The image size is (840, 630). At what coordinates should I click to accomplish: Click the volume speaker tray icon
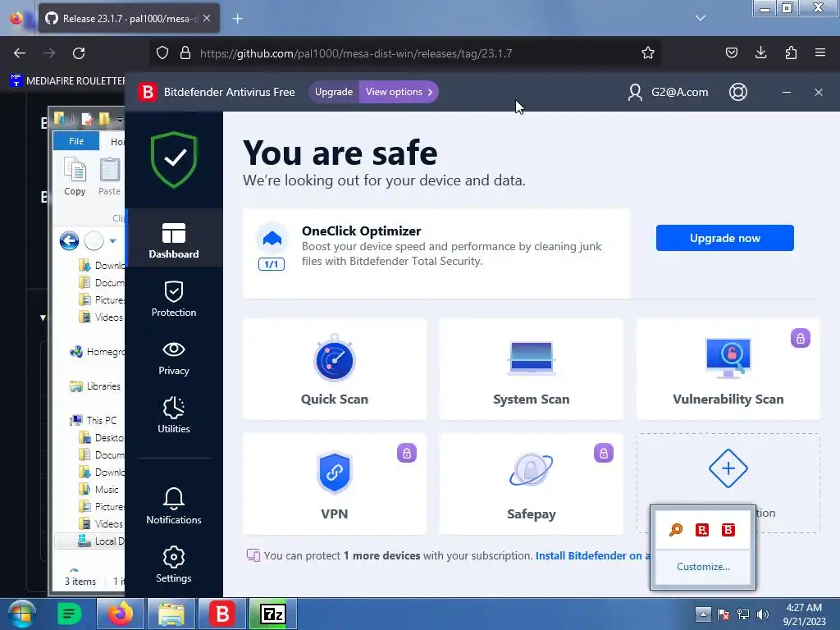[763, 614]
